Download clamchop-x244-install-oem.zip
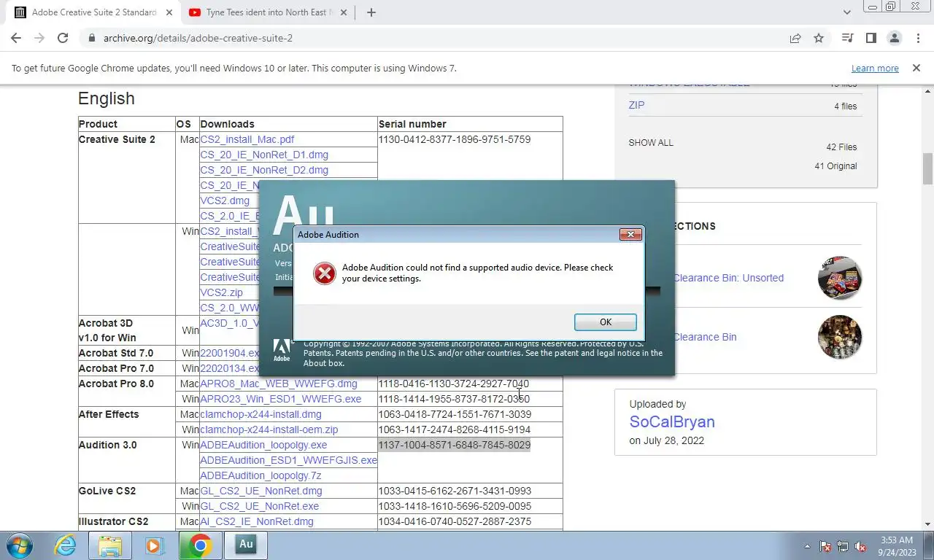934x560 pixels. pyautogui.click(x=269, y=429)
